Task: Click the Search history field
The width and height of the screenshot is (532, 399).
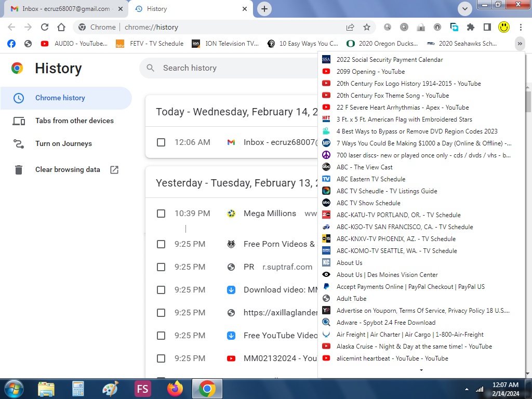Action: click(x=229, y=68)
